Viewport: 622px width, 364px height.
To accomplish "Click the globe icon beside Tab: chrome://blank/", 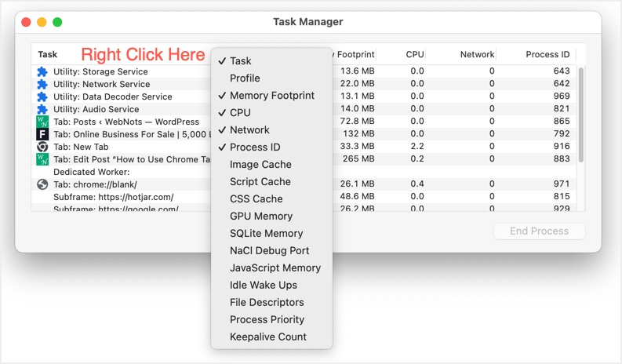I will pyautogui.click(x=42, y=185).
